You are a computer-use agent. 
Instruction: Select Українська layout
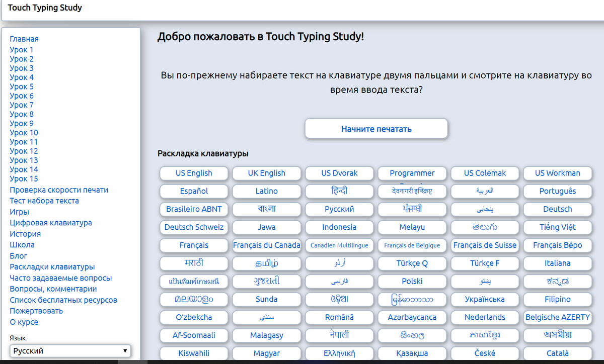(x=485, y=299)
